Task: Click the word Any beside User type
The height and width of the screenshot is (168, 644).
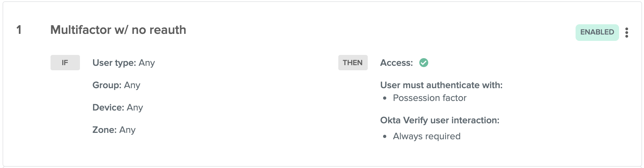Action: (x=147, y=63)
